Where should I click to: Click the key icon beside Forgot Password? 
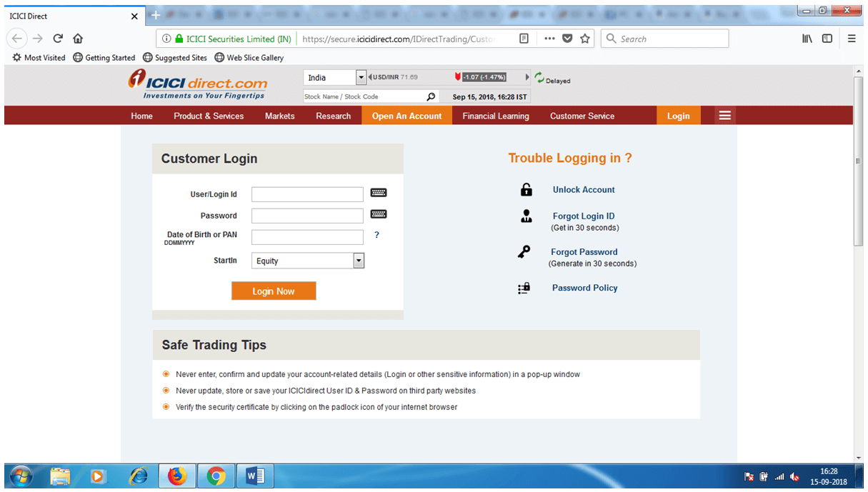pos(527,251)
